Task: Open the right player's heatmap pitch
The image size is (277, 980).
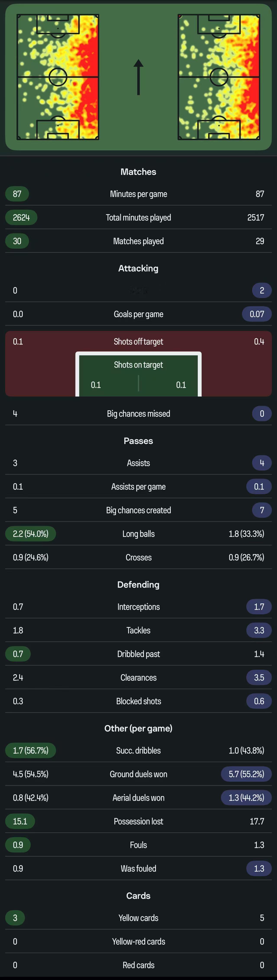Action: [219, 77]
